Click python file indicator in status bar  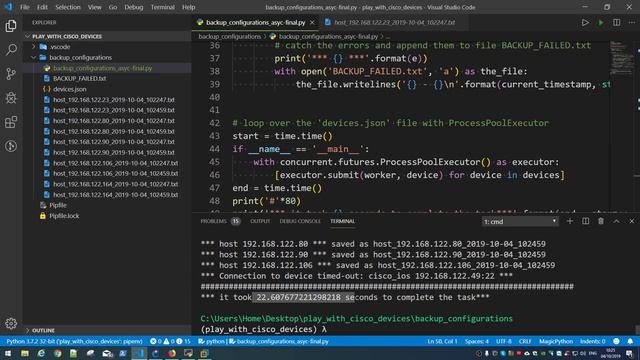coord(211,341)
